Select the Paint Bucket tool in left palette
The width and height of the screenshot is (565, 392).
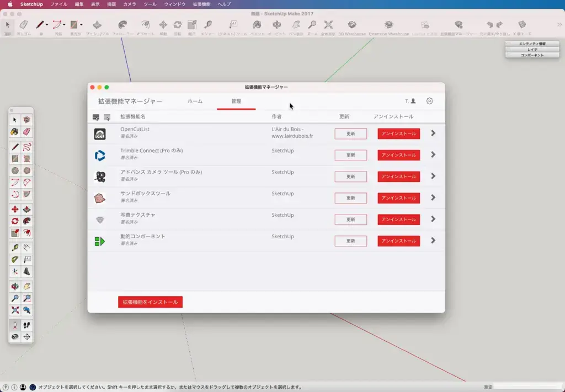point(15,132)
